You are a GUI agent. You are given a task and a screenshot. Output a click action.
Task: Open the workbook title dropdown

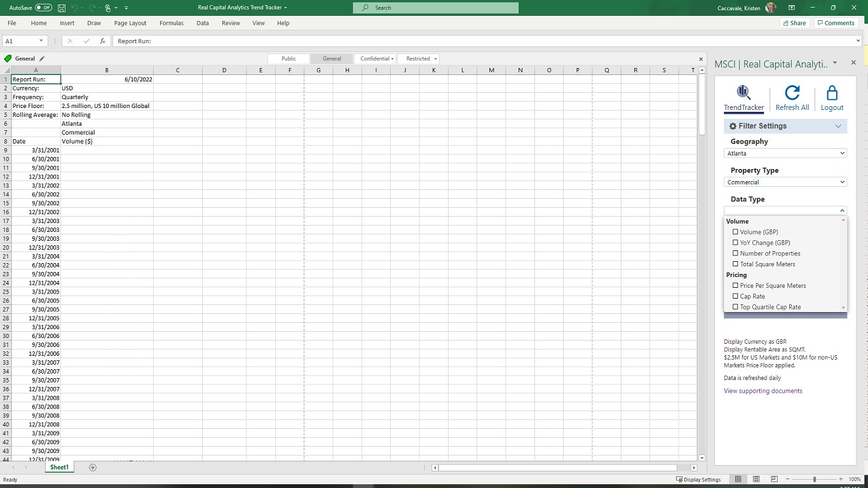[285, 8]
